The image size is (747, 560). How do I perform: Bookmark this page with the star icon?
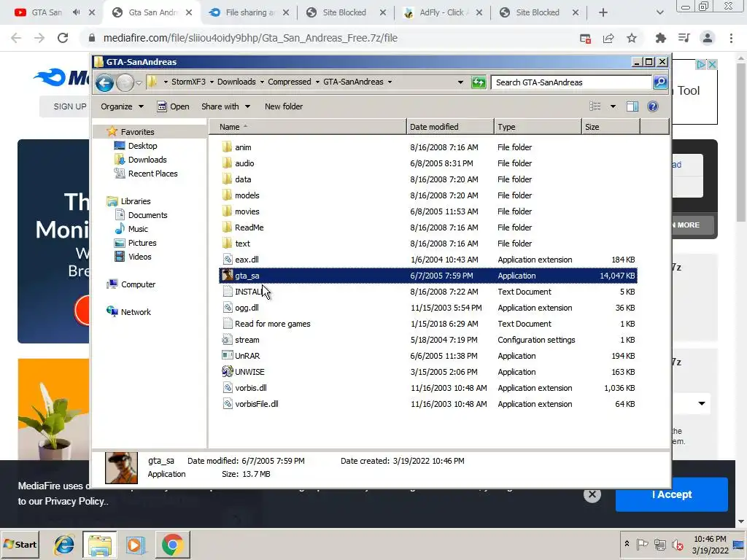pos(632,38)
